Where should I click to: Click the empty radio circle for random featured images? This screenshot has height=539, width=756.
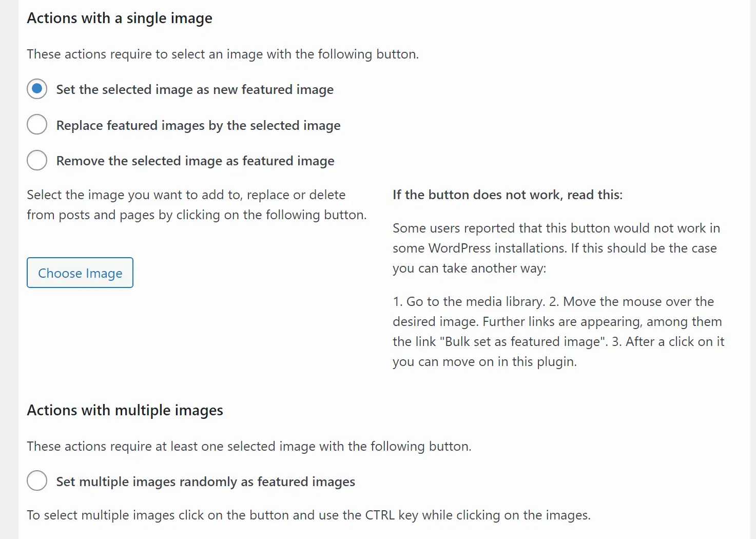point(36,480)
